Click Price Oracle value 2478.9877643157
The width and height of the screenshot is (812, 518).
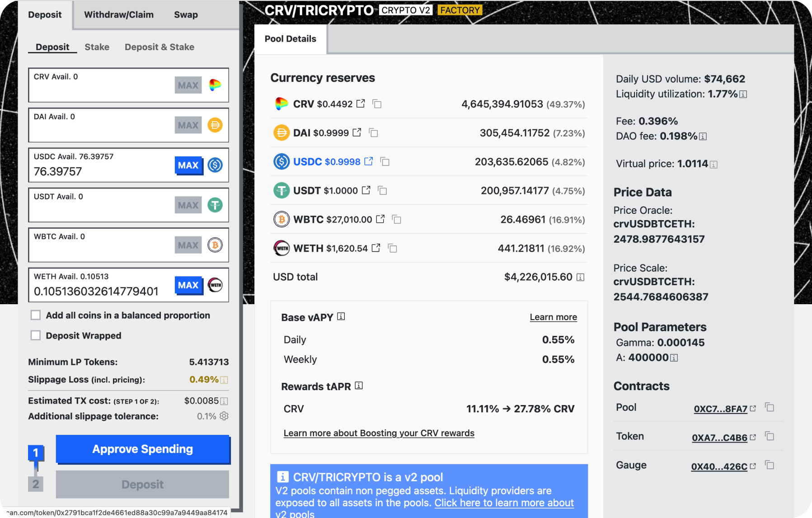pyautogui.click(x=659, y=239)
